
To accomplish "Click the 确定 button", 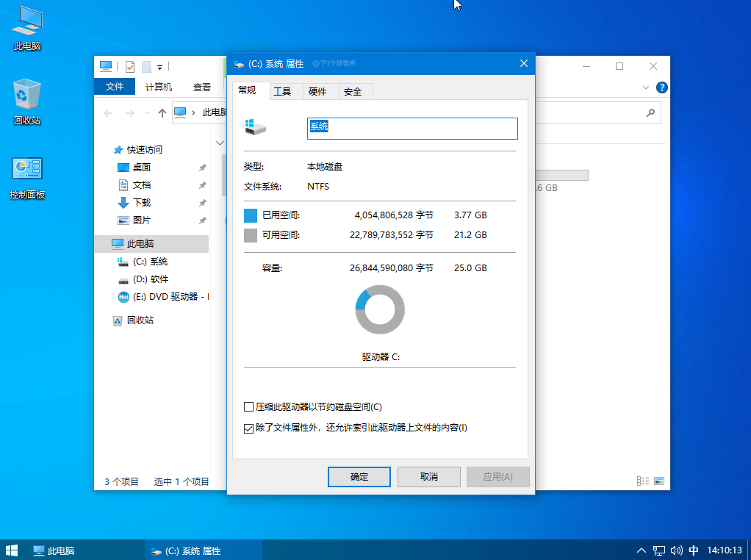I will tap(359, 476).
